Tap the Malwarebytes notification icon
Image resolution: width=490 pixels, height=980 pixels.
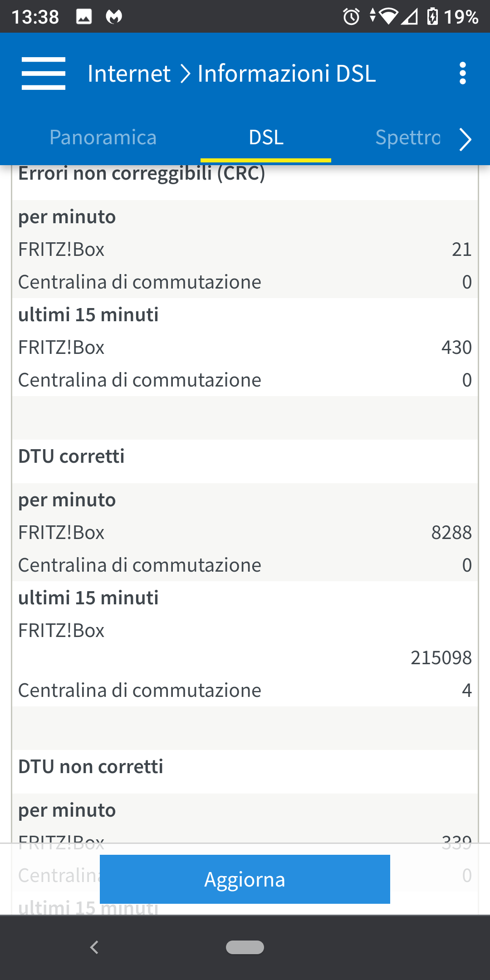[x=114, y=17]
